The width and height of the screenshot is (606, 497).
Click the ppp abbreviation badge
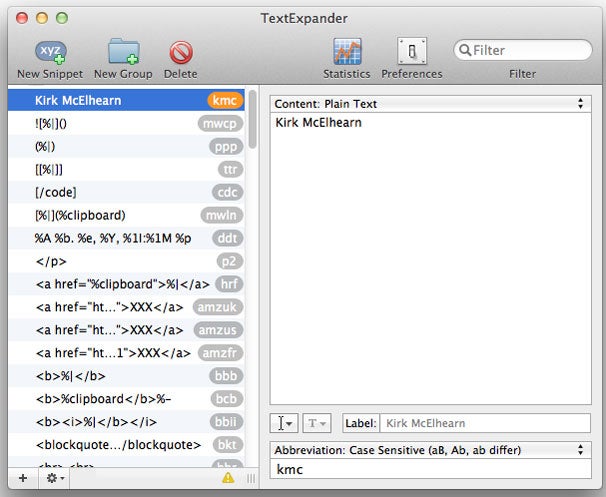tap(226, 146)
